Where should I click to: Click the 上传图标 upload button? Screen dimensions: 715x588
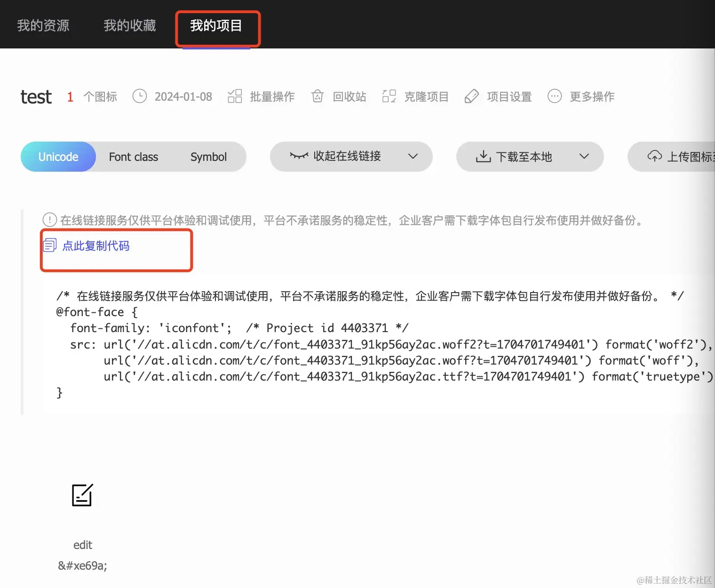pyautogui.click(x=672, y=157)
